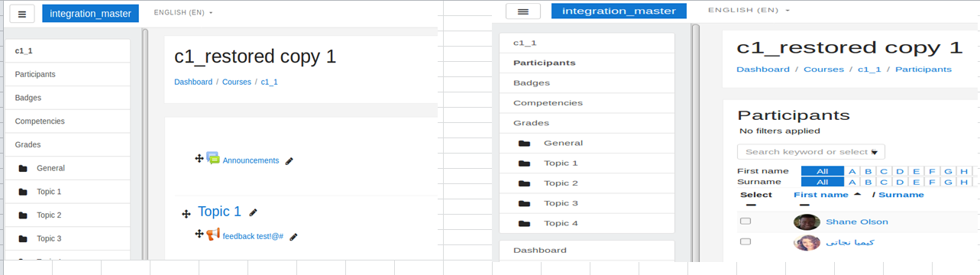
Task: Click Shane Olson's avatar thumbnail
Action: coord(807,222)
